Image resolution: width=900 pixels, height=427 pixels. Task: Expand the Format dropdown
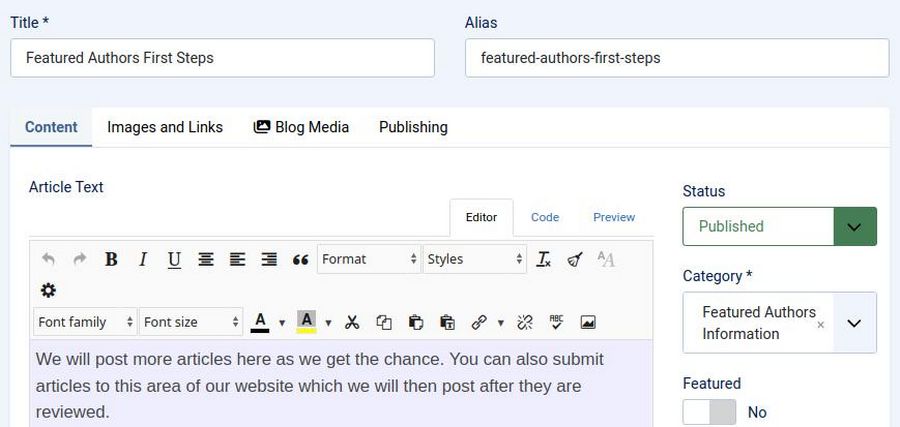click(369, 259)
